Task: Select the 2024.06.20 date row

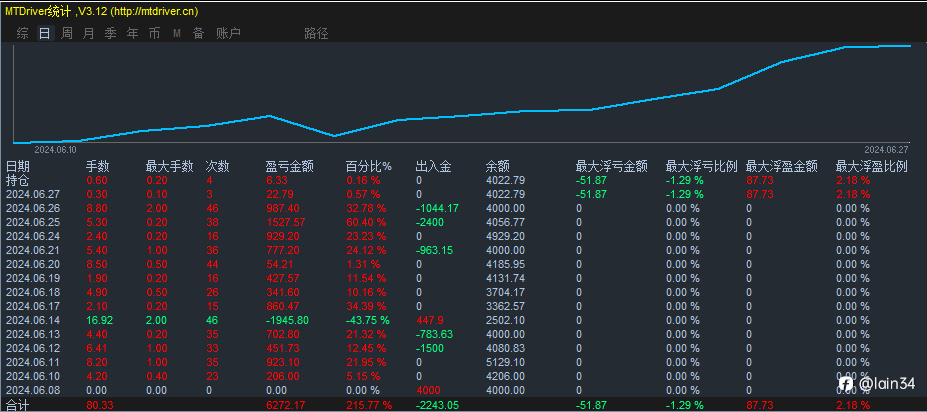Action: (31, 264)
